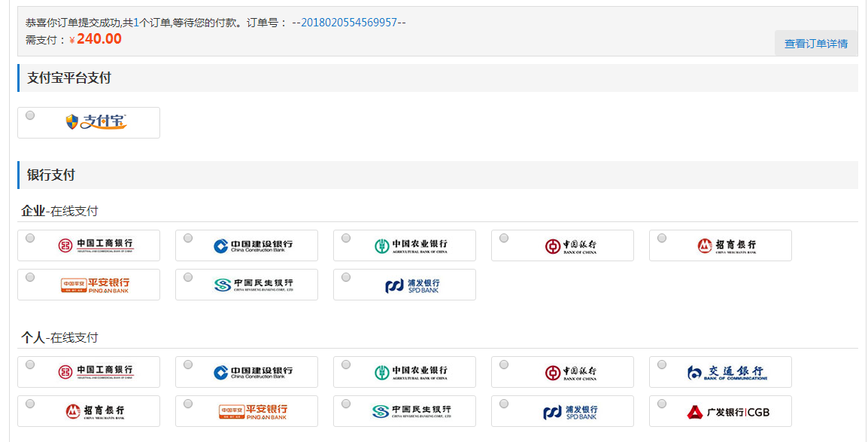Click Ping An Bank logo under 个人
Image resolution: width=868 pixels, height=442 pixels.
(253, 412)
